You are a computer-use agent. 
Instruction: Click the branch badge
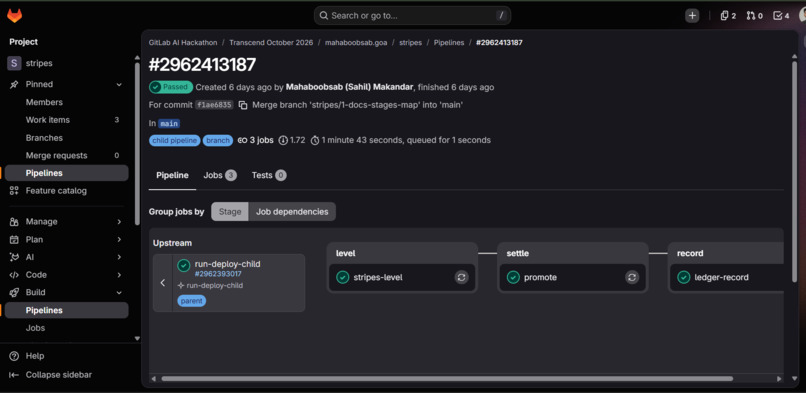[x=218, y=140]
